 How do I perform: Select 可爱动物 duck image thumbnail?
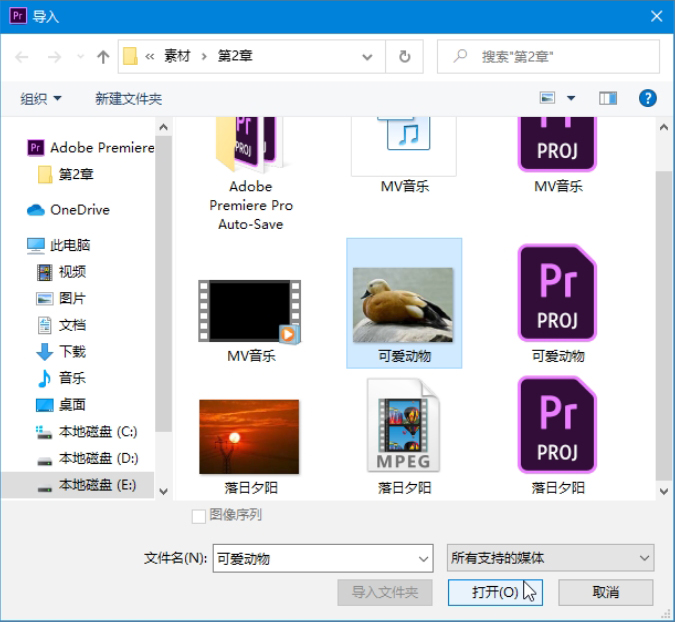[404, 303]
